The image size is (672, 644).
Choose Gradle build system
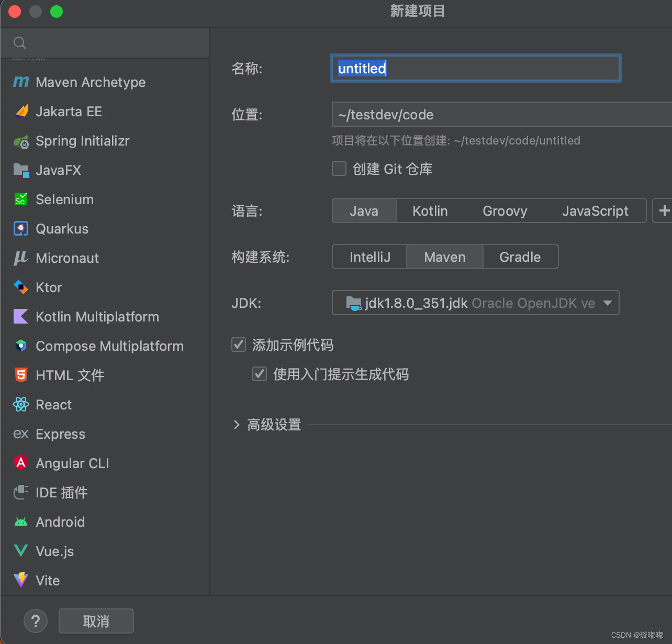(x=520, y=257)
